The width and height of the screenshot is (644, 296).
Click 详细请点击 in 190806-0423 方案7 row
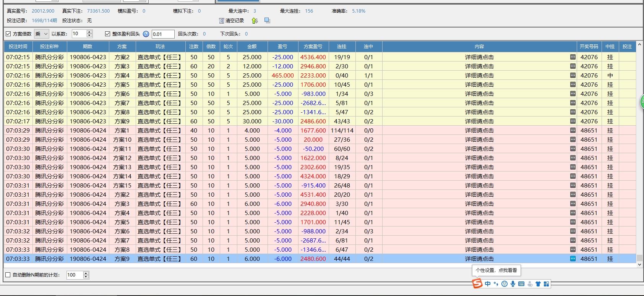(479, 103)
